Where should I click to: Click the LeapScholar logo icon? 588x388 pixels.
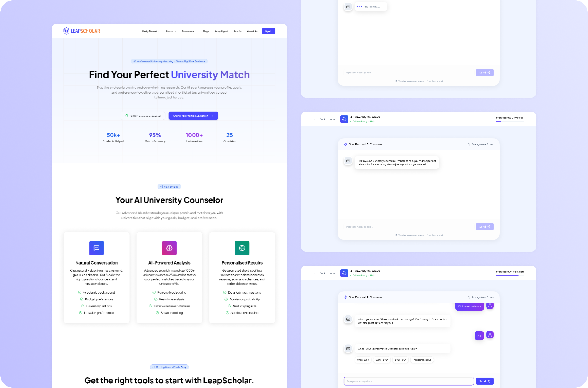pyautogui.click(x=66, y=31)
